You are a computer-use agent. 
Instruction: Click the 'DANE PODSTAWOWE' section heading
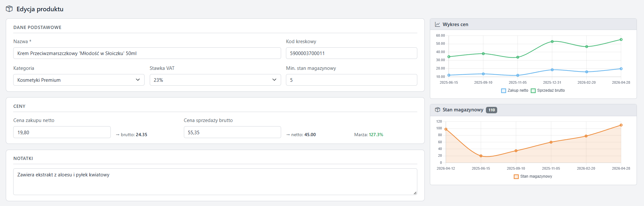tap(37, 27)
